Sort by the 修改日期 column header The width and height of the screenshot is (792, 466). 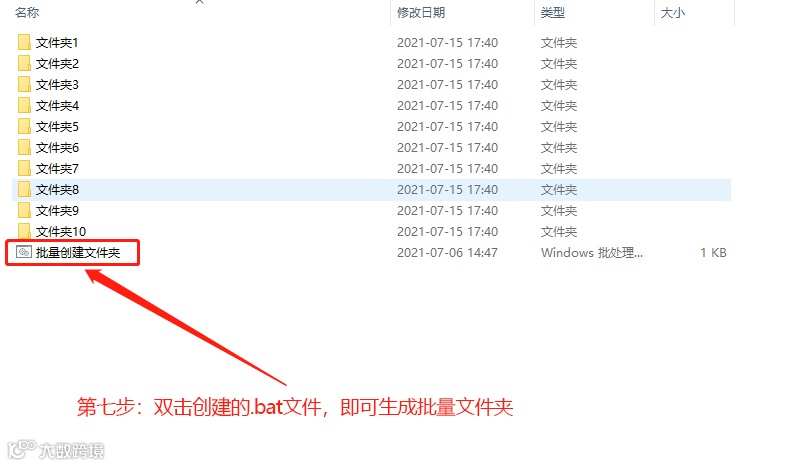[x=421, y=13]
